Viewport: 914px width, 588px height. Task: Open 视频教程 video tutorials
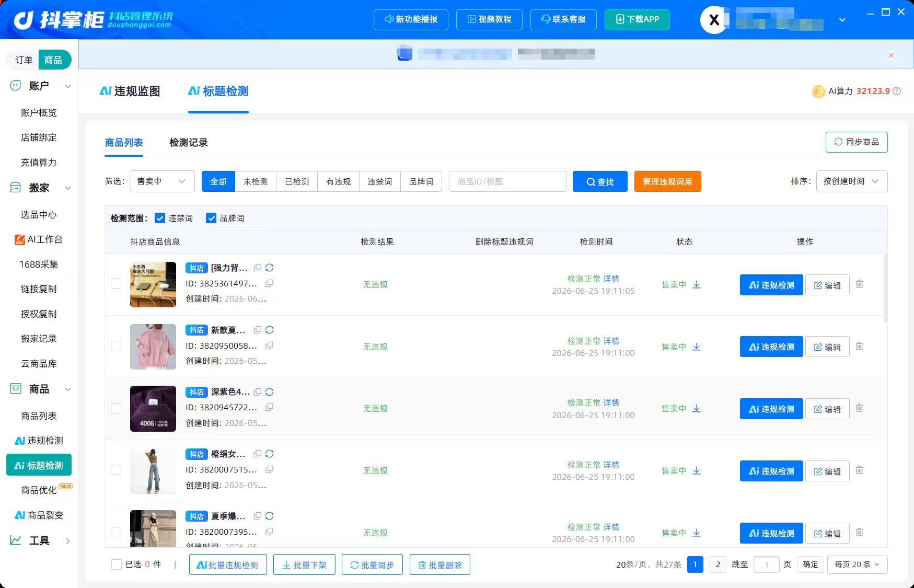tap(489, 19)
